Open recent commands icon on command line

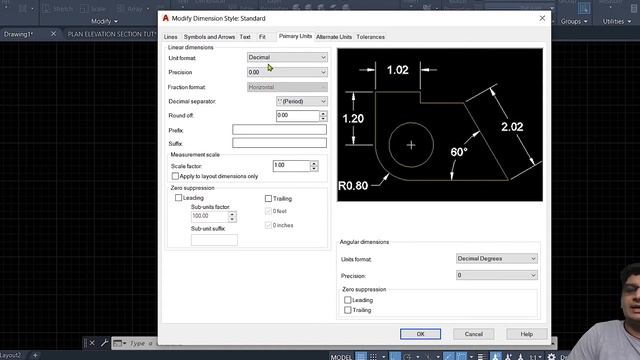tap(119, 343)
